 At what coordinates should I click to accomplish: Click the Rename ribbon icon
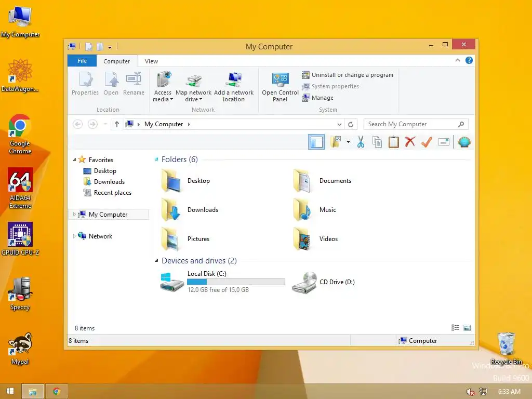pyautogui.click(x=134, y=84)
